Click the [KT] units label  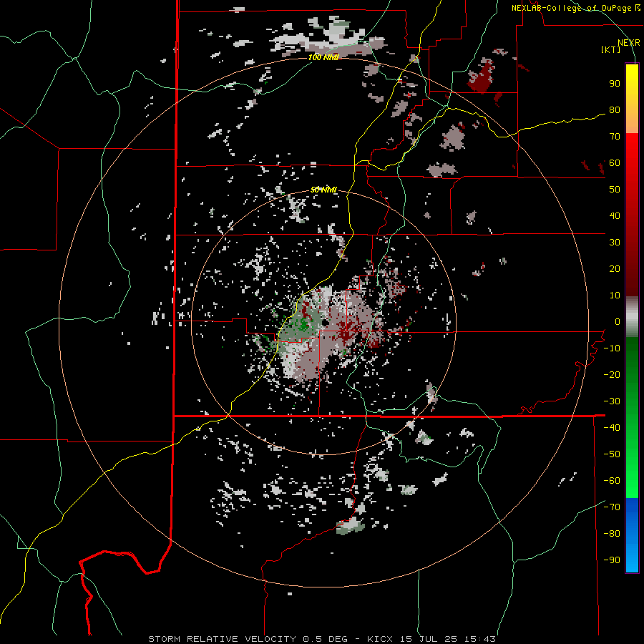pyautogui.click(x=611, y=49)
